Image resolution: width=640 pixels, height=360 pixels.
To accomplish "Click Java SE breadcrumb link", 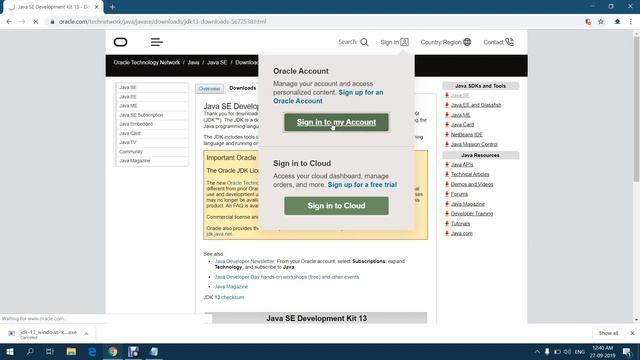I will point(217,62).
